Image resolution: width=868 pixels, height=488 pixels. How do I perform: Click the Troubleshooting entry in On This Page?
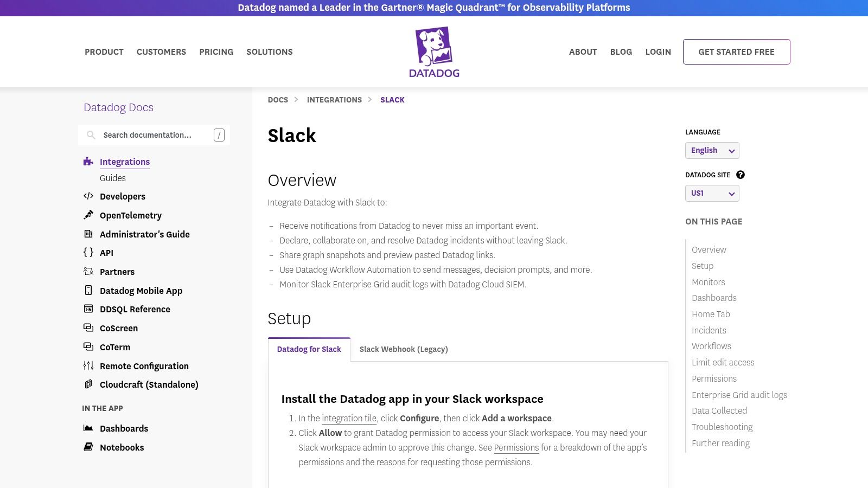(722, 427)
